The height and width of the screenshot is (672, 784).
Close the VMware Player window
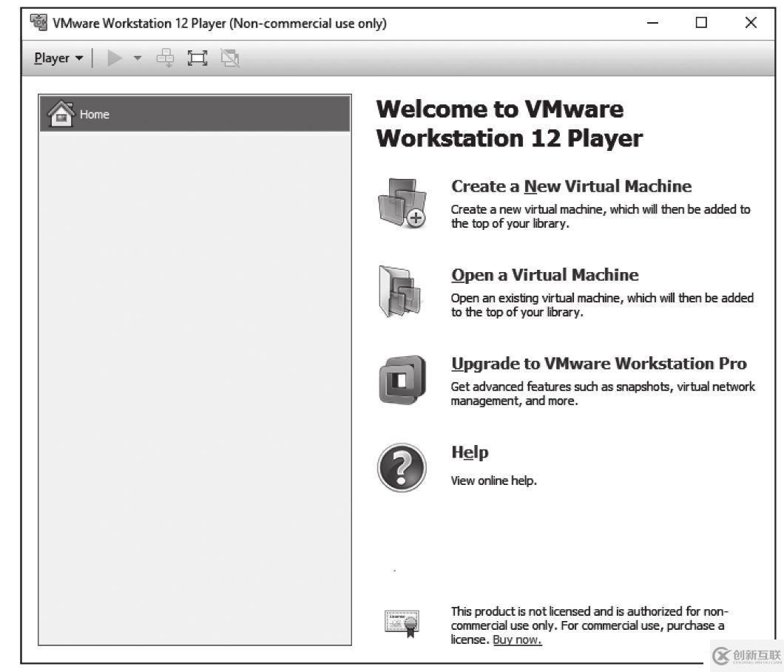click(x=751, y=23)
